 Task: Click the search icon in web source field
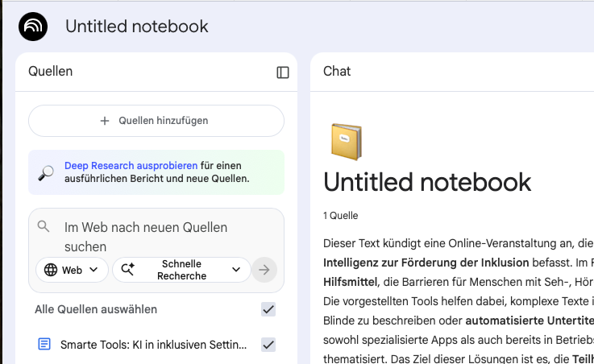coord(44,227)
